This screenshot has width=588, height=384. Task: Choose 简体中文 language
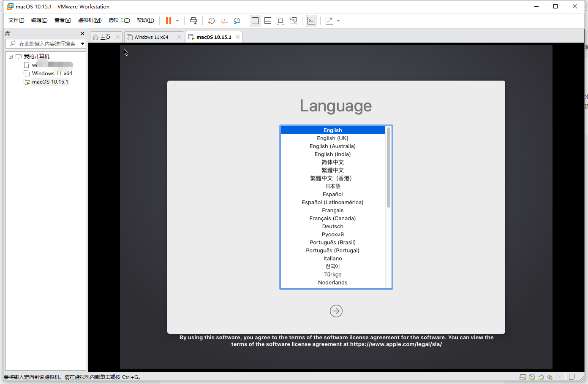(x=333, y=162)
